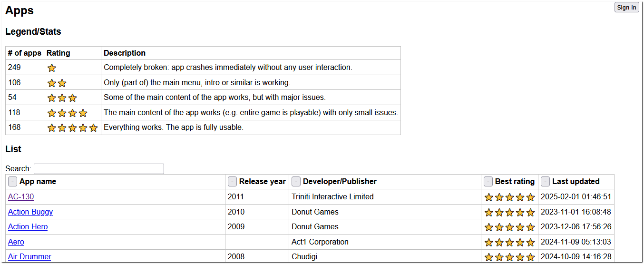Focus the Search input field
This screenshot has width=644, height=264.
coord(99,169)
